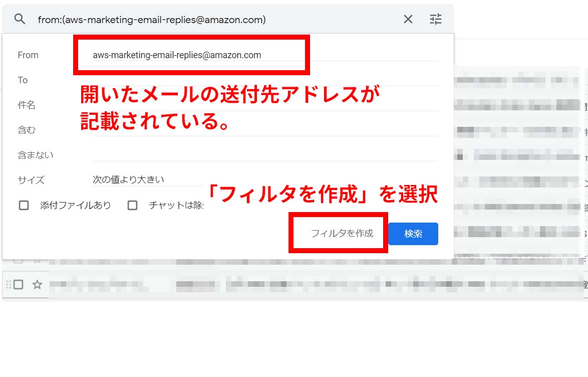The height and width of the screenshot is (377, 588).
Task: Tick the チャットは除外 checkbox
Action: [x=132, y=206]
